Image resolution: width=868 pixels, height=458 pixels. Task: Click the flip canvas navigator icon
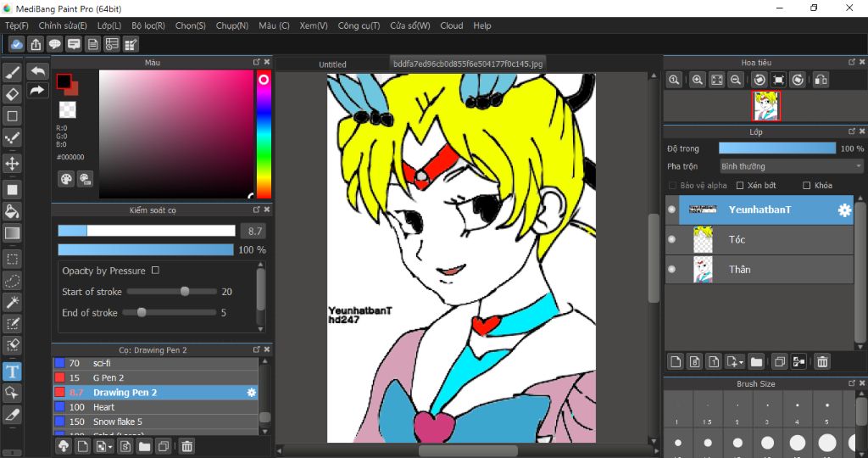pos(821,80)
